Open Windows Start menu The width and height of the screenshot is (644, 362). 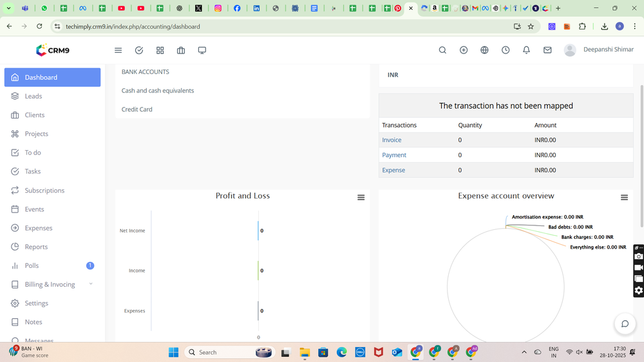pos(173,352)
